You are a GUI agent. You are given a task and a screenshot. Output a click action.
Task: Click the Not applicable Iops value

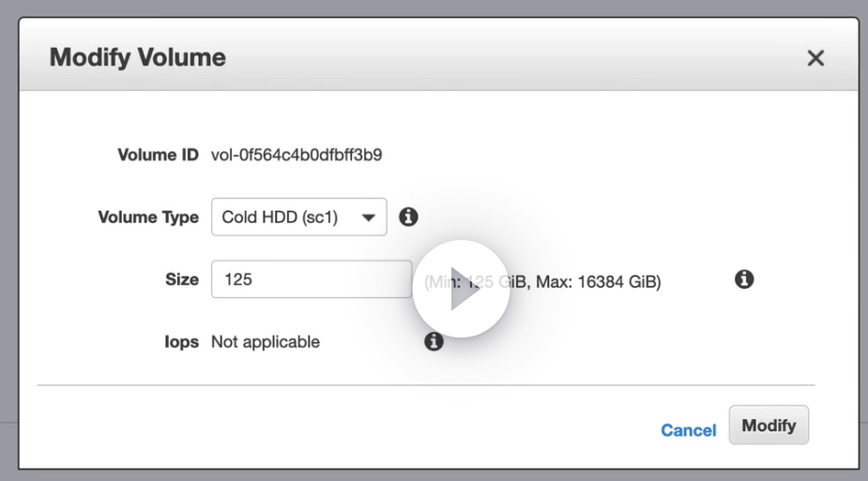(266, 342)
